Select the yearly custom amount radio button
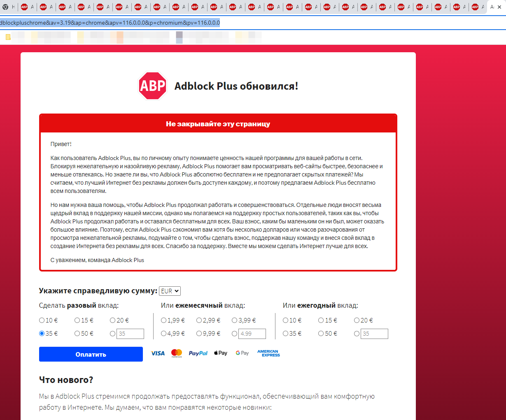506x420 pixels. point(357,334)
